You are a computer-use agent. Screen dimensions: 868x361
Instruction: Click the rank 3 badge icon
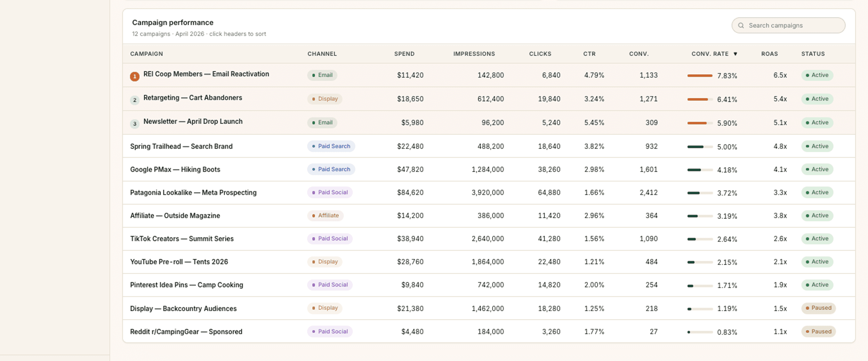135,124
